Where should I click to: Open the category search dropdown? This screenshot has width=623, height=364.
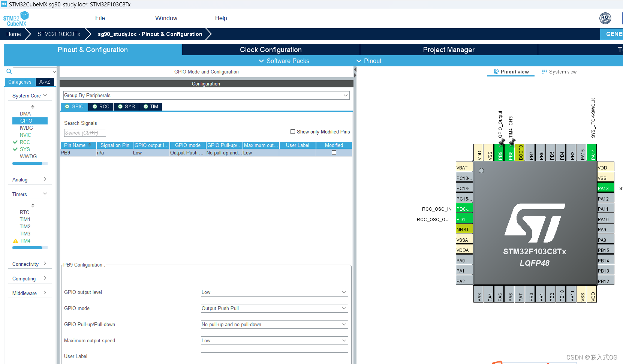(54, 71)
